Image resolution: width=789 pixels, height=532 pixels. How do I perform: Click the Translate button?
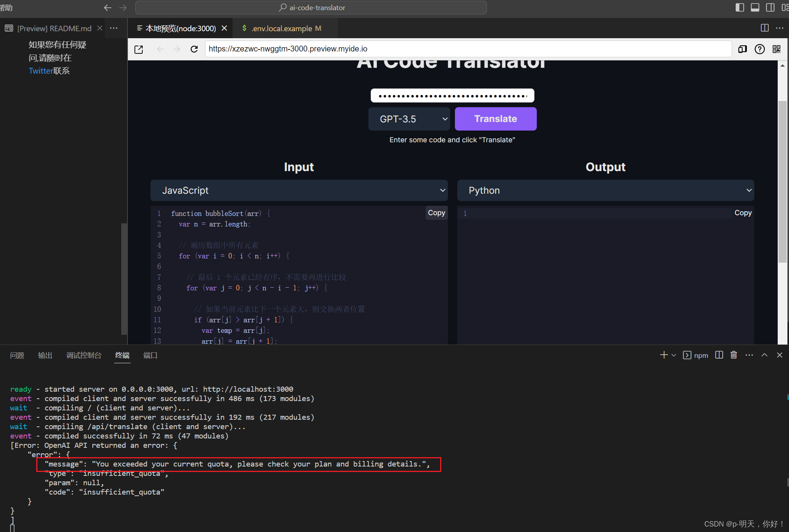[495, 118]
